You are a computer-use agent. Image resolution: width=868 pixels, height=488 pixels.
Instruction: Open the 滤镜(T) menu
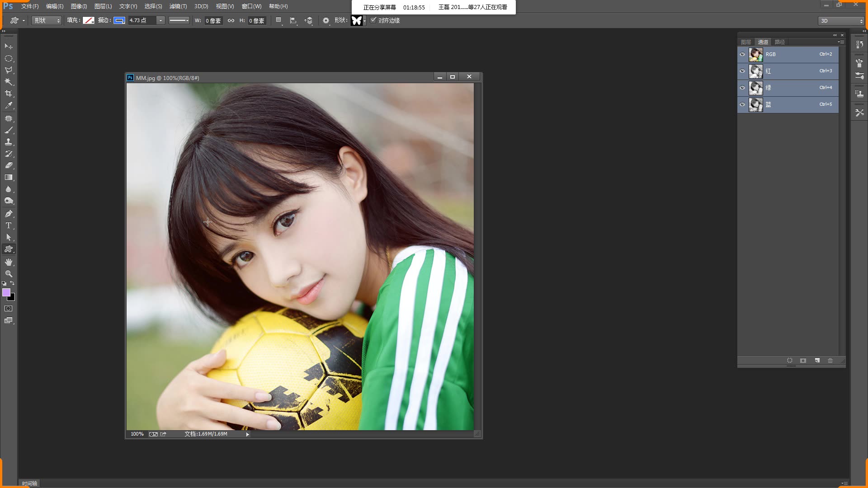click(x=178, y=6)
